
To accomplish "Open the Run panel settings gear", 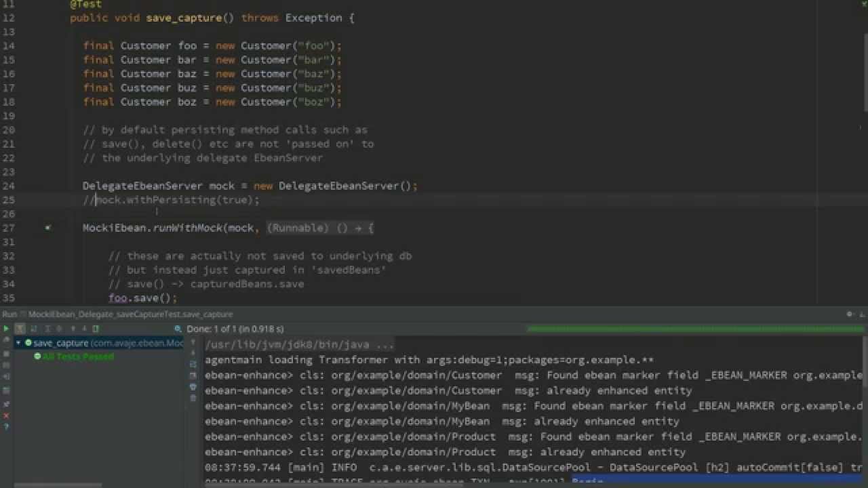I will (x=849, y=314).
